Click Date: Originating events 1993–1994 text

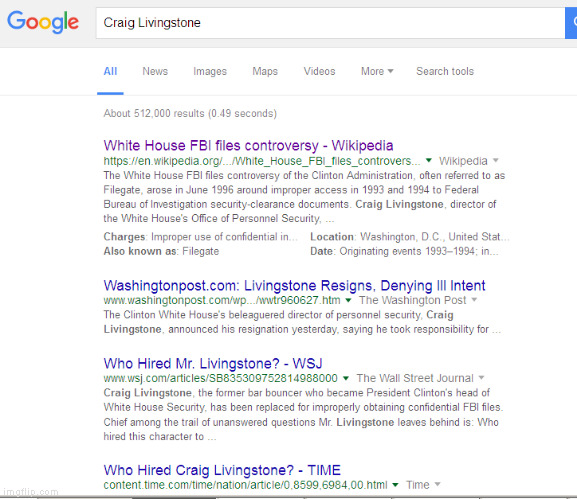(404, 251)
